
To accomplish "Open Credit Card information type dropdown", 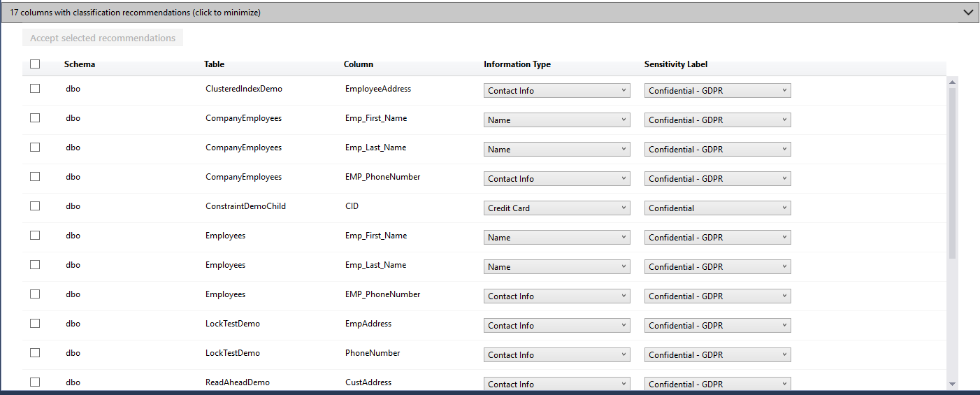I will point(556,208).
